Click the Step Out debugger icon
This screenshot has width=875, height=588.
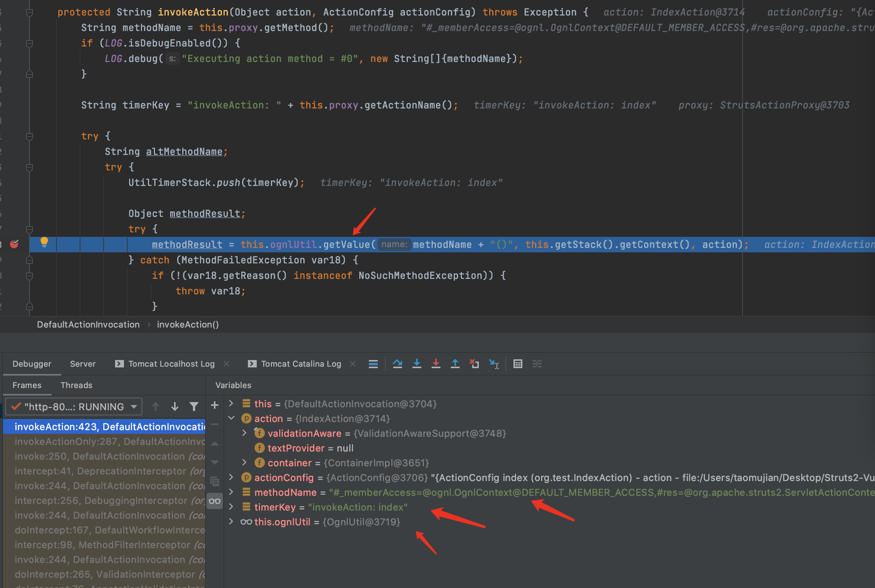[x=455, y=364]
